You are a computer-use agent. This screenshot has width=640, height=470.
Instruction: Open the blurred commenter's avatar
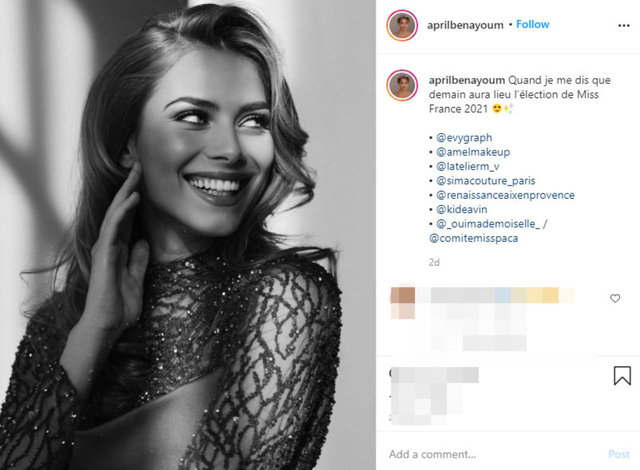pyautogui.click(x=403, y=296)
